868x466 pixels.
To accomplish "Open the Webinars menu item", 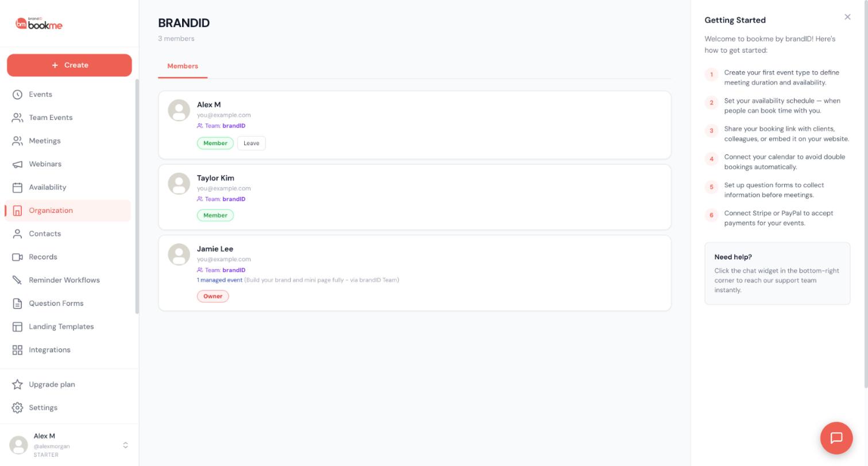I will click(x=68, y=164).
